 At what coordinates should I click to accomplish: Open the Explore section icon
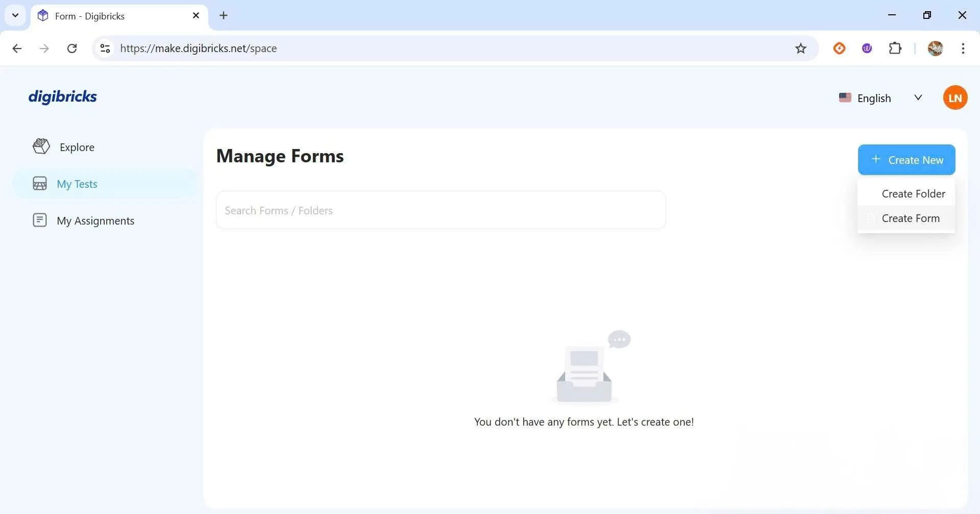pos(41,147)
